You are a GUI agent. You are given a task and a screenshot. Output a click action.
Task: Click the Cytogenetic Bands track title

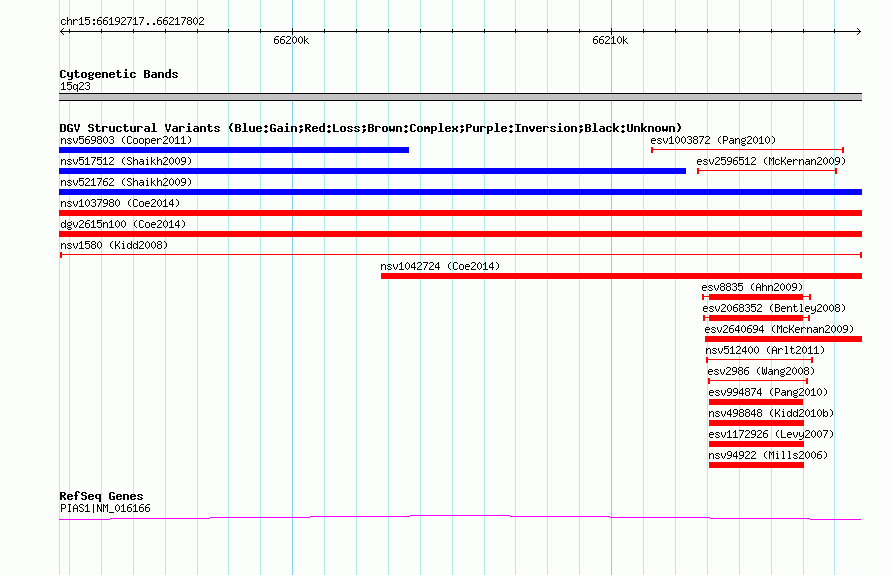pos(119,74)
